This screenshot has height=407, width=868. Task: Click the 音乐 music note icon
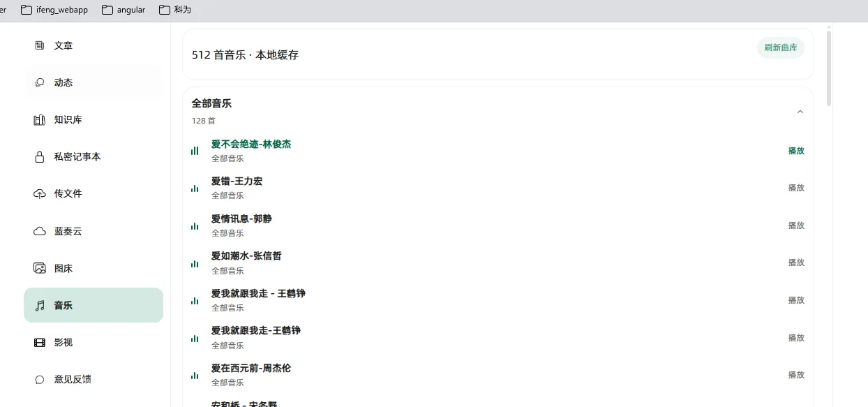pos(40,305)
